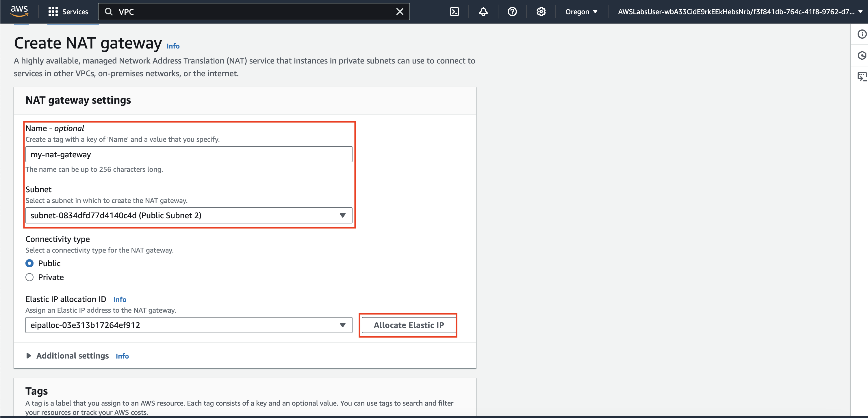Click the Info link beside Create NAT gateway

click(x=173, y=46)
